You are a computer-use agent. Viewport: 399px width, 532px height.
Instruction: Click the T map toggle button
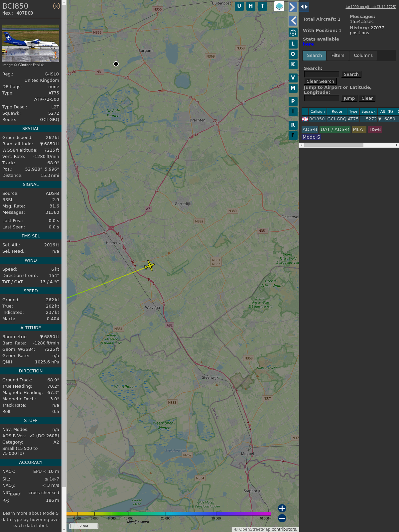263,6
